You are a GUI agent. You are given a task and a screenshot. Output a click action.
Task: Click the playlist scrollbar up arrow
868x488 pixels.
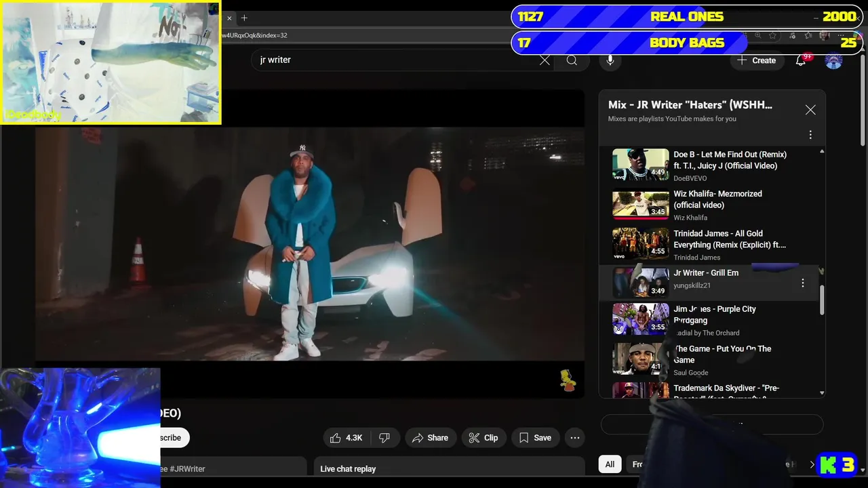pyautogui.click(x=822, y=151)
